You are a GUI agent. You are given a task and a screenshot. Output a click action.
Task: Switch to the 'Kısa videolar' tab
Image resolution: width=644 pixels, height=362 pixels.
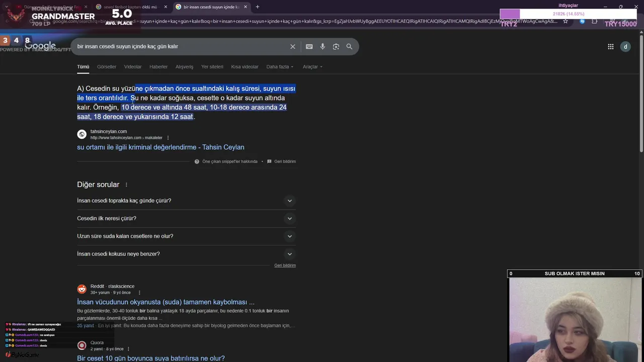[x=245, y=67]
